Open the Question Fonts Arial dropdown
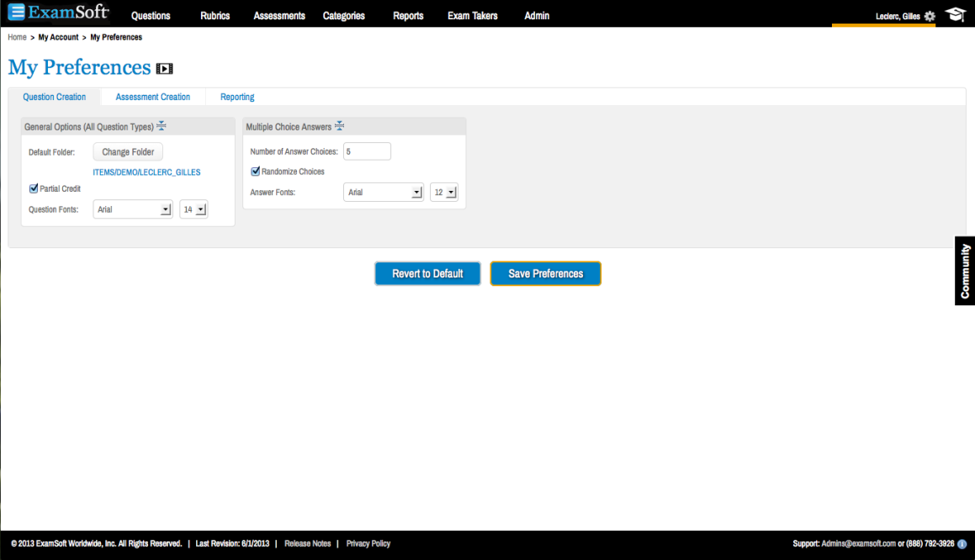Screen dimensions: 975x560 [132, 209]
